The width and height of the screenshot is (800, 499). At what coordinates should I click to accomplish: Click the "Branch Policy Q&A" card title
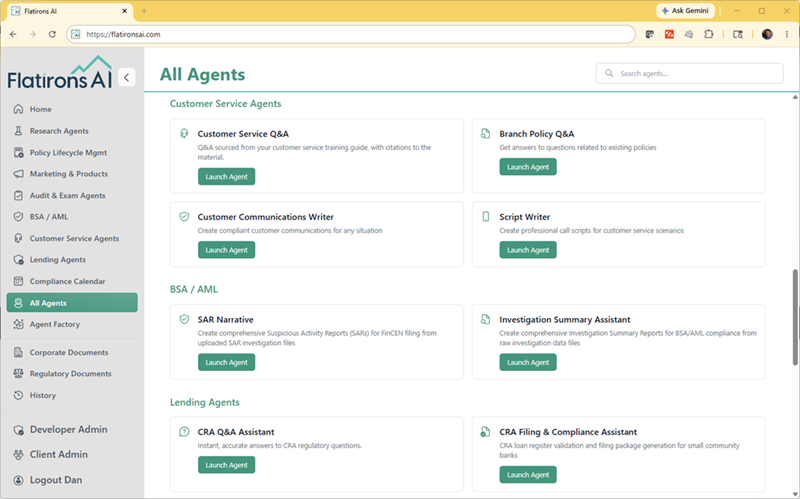[537, 134]
